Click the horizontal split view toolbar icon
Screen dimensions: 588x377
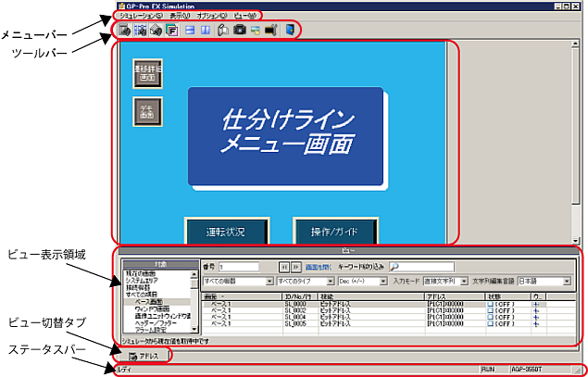tap(189, 31)
